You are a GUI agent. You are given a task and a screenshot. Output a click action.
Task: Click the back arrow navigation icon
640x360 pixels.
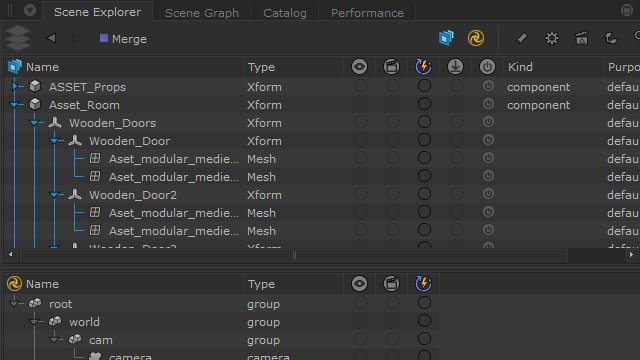point(51,38)
